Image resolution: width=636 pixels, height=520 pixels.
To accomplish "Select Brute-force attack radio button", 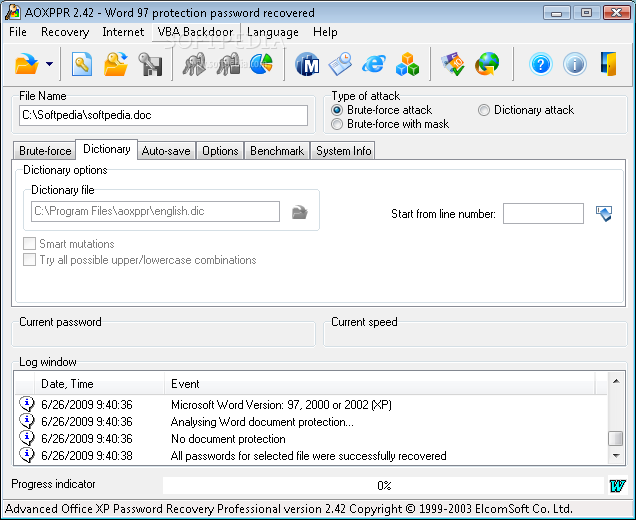I will (x=337, y=110).
